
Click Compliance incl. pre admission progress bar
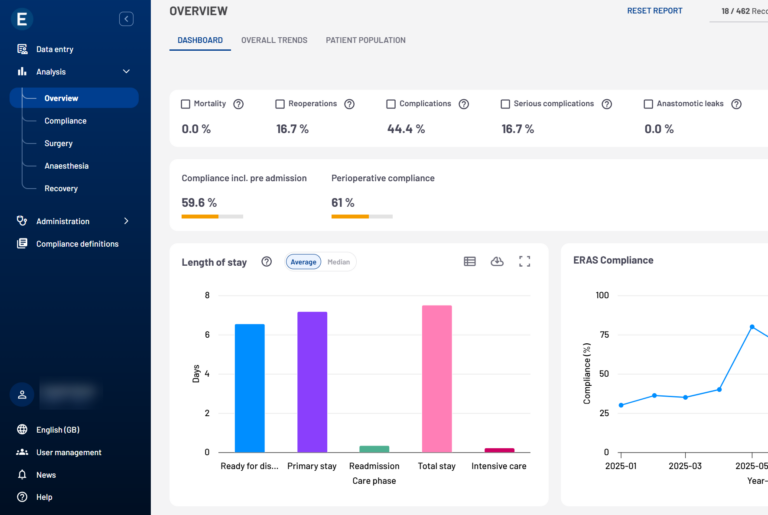[x=212, y=217]
